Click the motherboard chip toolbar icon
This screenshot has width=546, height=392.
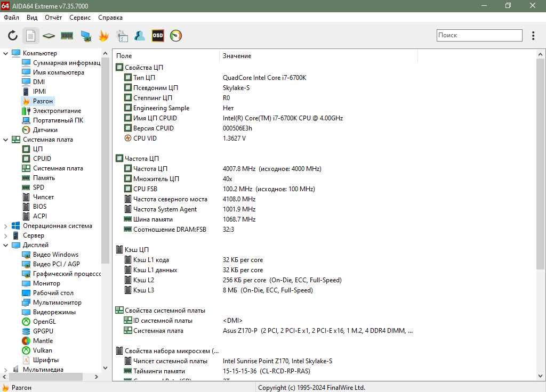tap(49, 36)
